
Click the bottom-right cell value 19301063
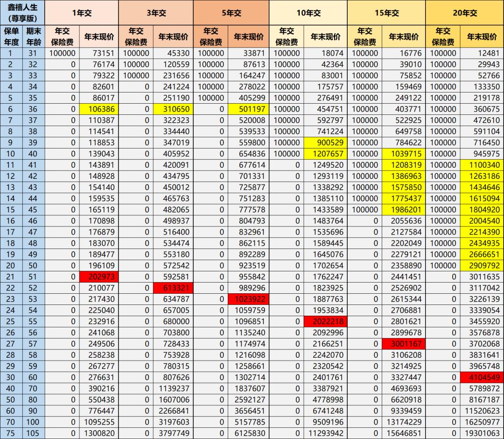click(x=482, y=433)
